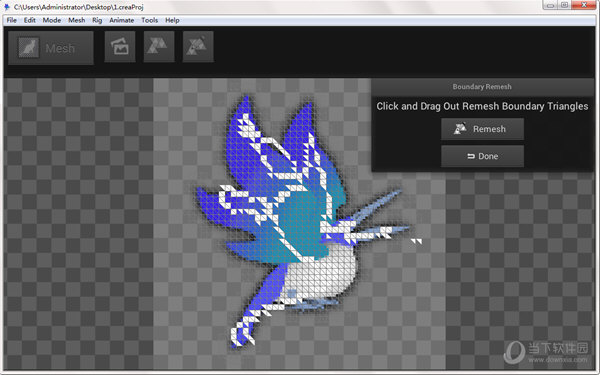600x375 pixels.
Task: Open the Edit menu
Action: [29, 20]
